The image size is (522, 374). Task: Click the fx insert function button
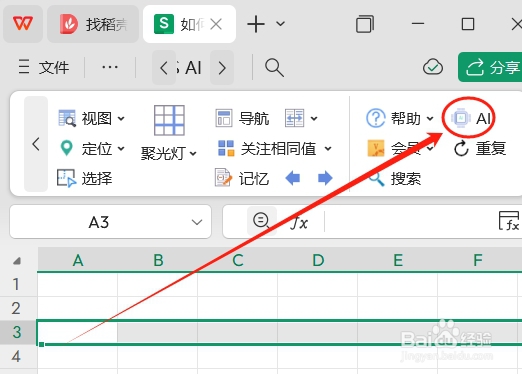tap(299, 223)
